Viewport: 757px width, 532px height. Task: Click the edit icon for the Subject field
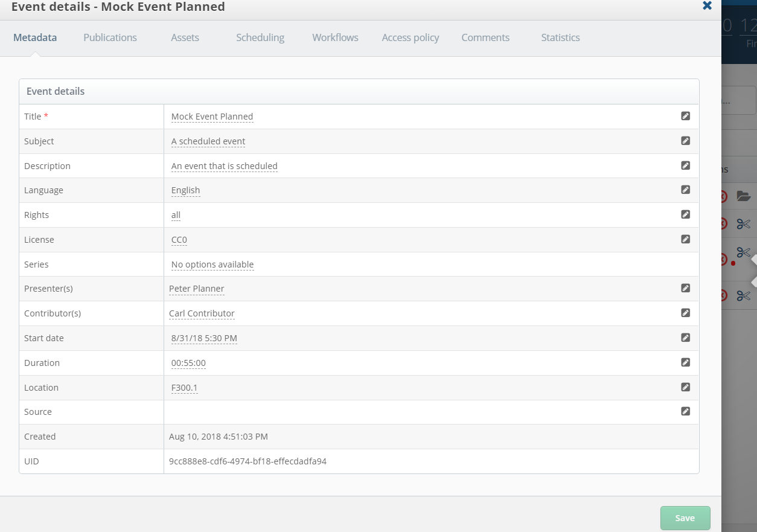tap(686, 141)
